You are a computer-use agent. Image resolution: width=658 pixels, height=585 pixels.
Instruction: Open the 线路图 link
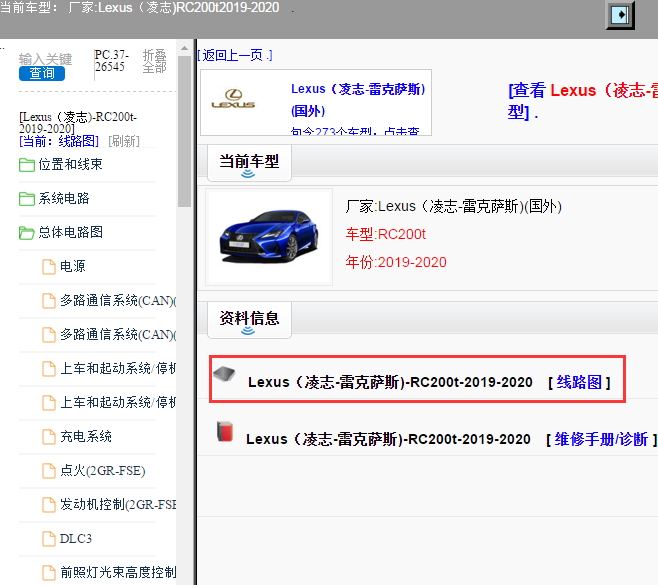tap(579, 382)
